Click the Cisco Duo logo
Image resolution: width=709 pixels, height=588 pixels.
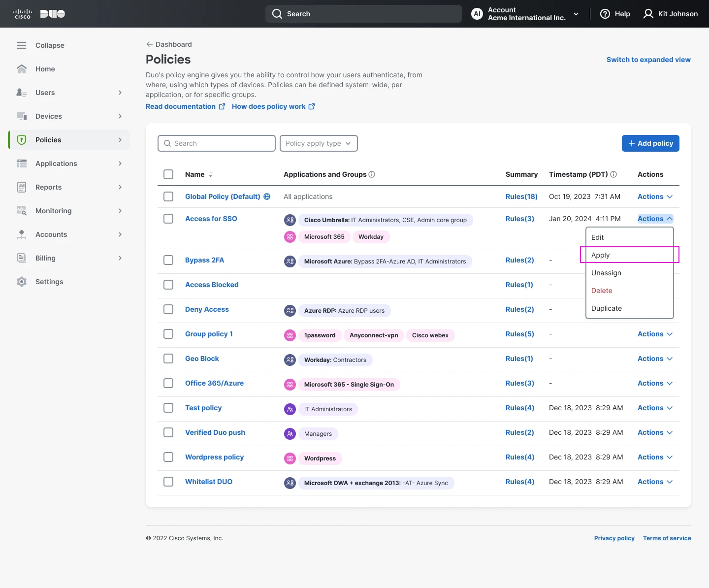click(x=39, y=14)
